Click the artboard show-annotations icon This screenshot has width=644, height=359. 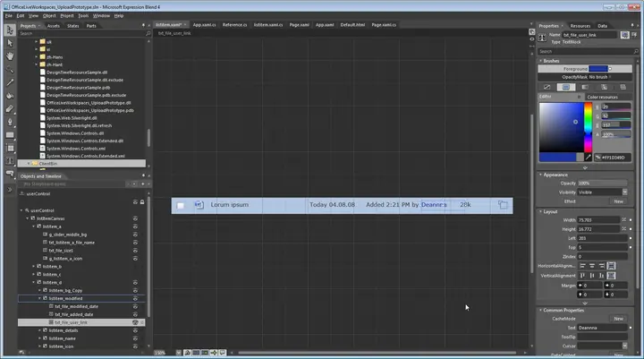point(222,353)
